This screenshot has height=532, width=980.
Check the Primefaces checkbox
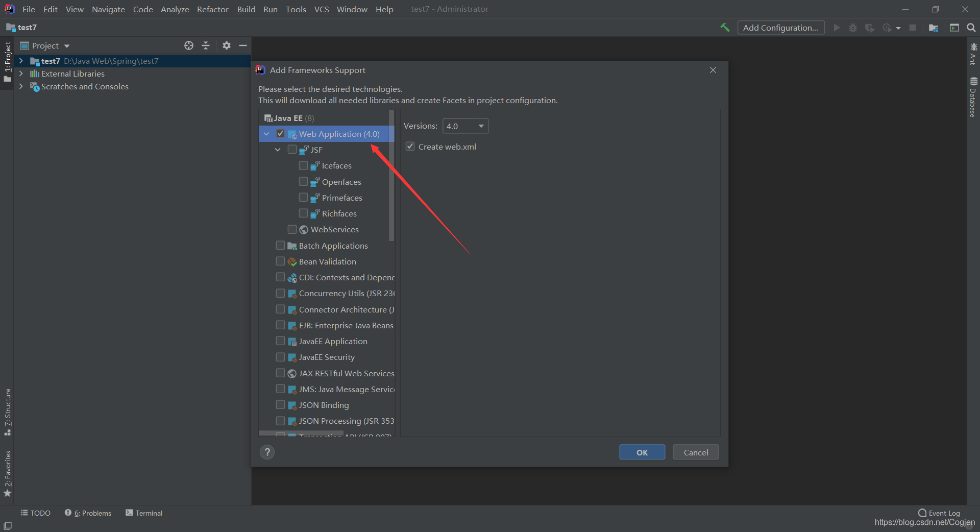[x=303, y=197]
